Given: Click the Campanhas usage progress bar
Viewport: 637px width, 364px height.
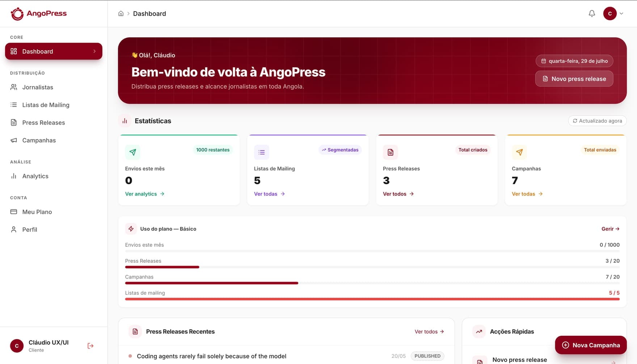Looking at the screenshot, I should tap(372, 283).
